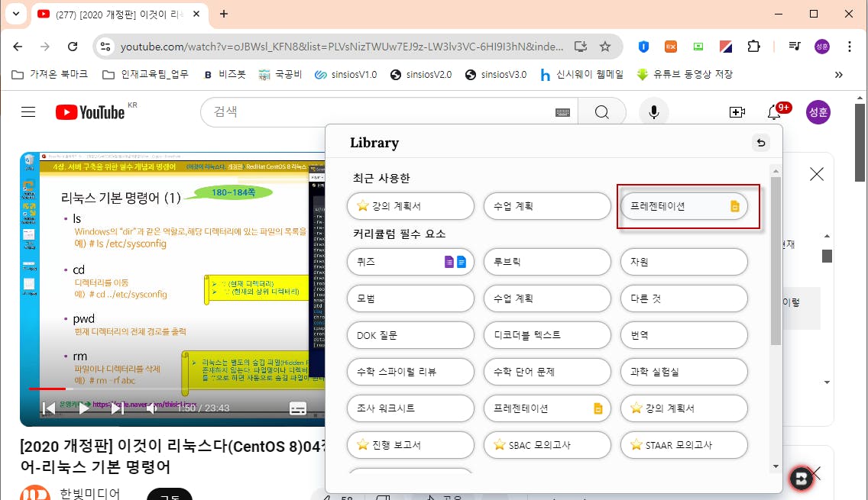Click the red-blue diagonal extension icon

726,47
